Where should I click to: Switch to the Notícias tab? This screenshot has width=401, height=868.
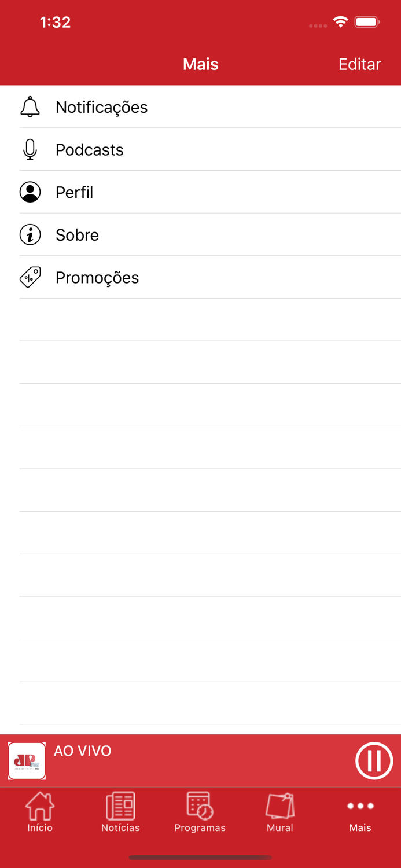click(120, 812)
